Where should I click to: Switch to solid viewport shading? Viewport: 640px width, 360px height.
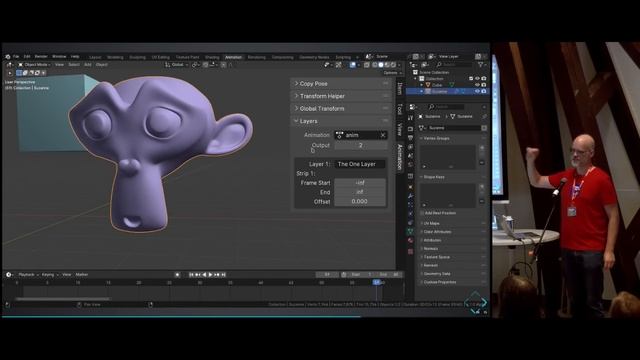click(381, 64)
